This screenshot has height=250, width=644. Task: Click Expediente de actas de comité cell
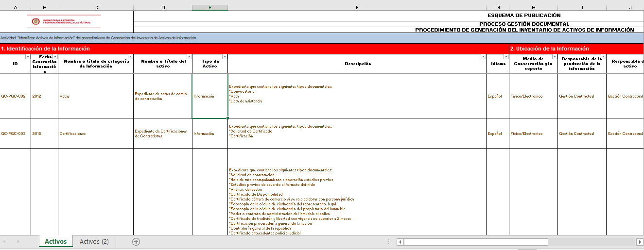tap(163, 96)
